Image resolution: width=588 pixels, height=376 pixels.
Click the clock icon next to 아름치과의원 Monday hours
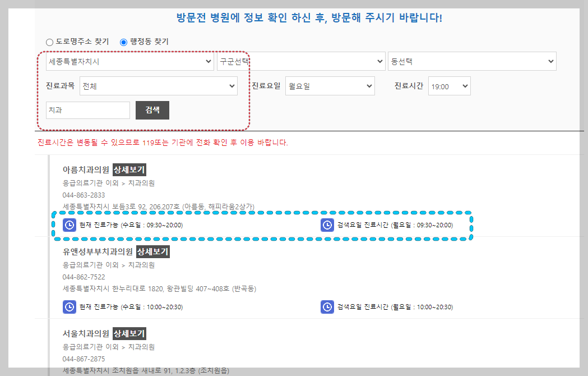pyautogui.click(x=327, y=225)
